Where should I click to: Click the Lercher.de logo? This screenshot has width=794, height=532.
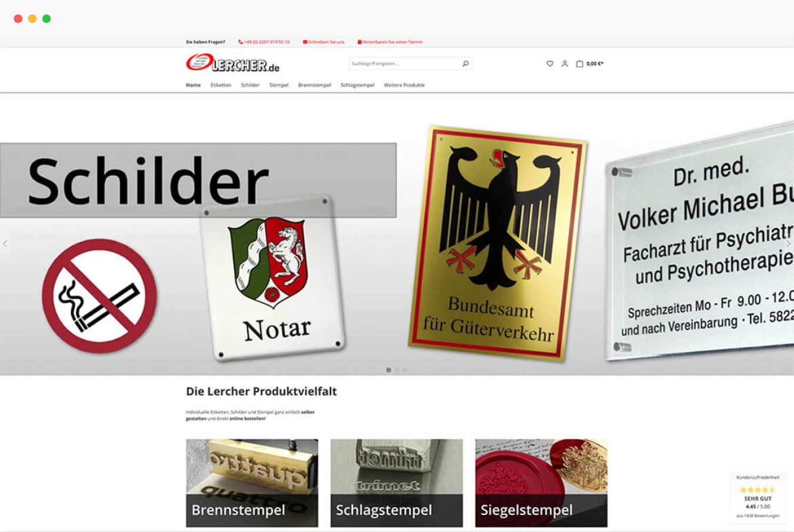click(x=233, y=63)
